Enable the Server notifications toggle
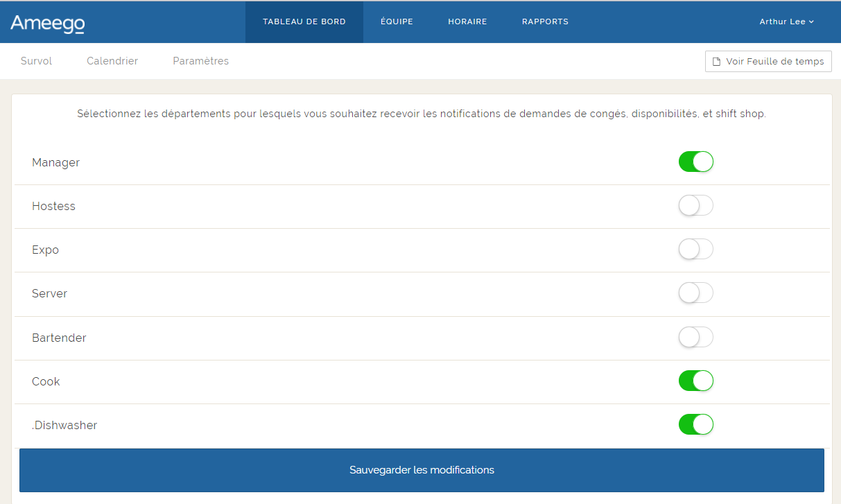Image resolution: width=841 pixels, height=504 pixels. tap(695, 293)
